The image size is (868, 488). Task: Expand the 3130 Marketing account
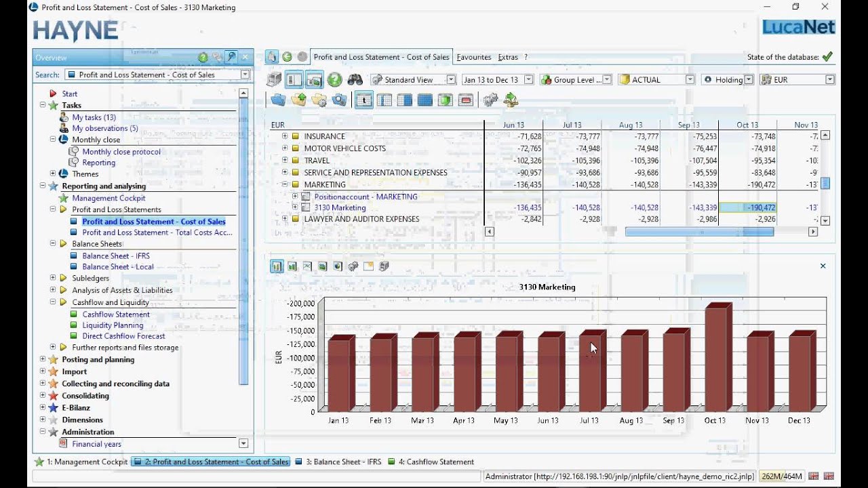point(295,207)
